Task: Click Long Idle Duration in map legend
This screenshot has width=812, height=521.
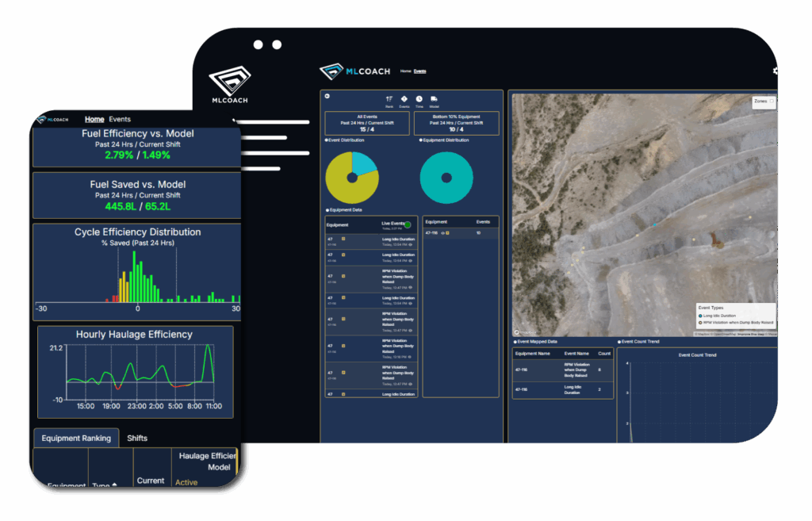Action: point(717,316)
